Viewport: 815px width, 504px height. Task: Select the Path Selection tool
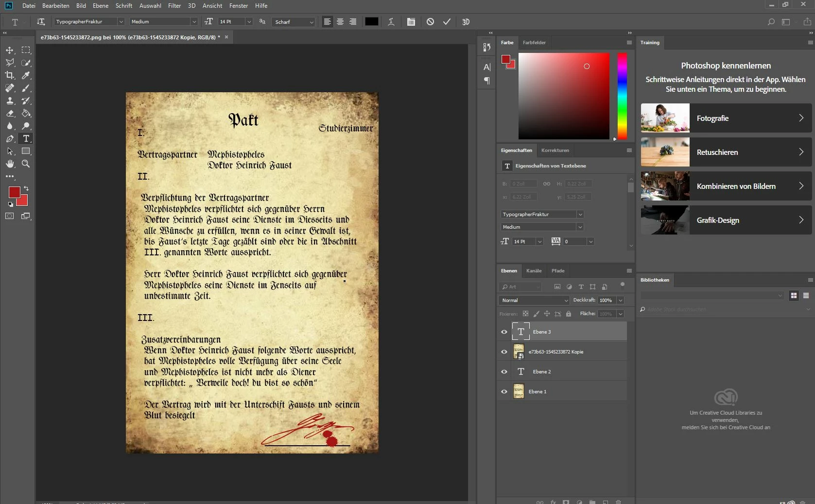coord(10,151)
